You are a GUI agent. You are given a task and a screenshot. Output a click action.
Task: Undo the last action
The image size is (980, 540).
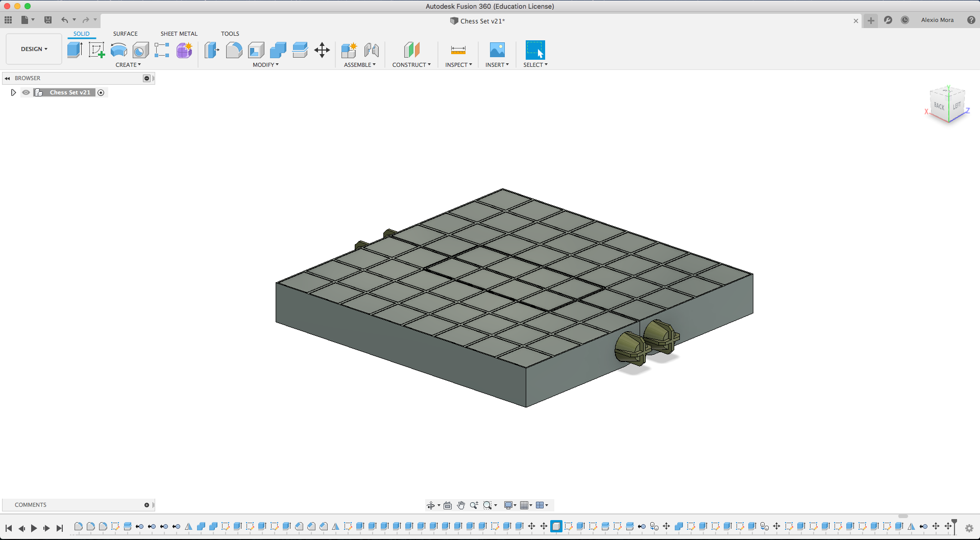[x=65, y=20]
